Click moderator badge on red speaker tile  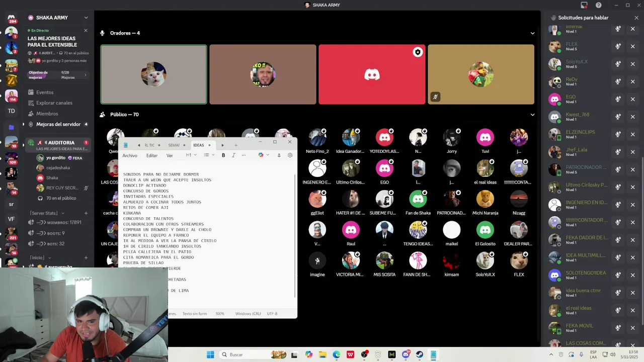(418, 52)
